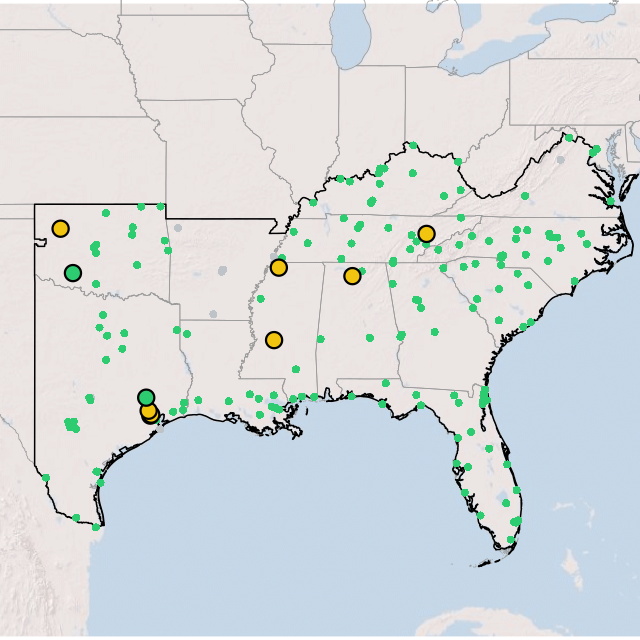Image resolution: width=640 pixels, height=640 pixels.
Task: Select green dot in south-central Georgia
Action: click(435, 332)
